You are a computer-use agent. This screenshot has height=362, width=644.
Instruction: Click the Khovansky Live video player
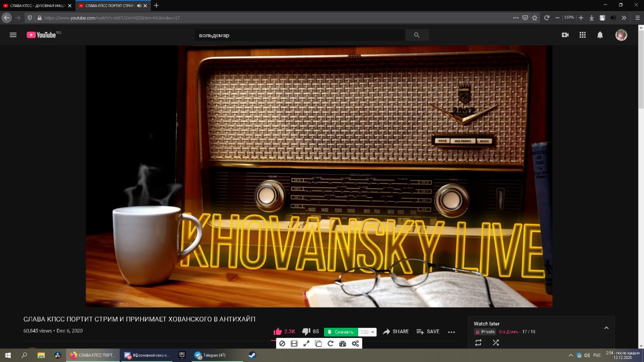[x=319, y=176]
